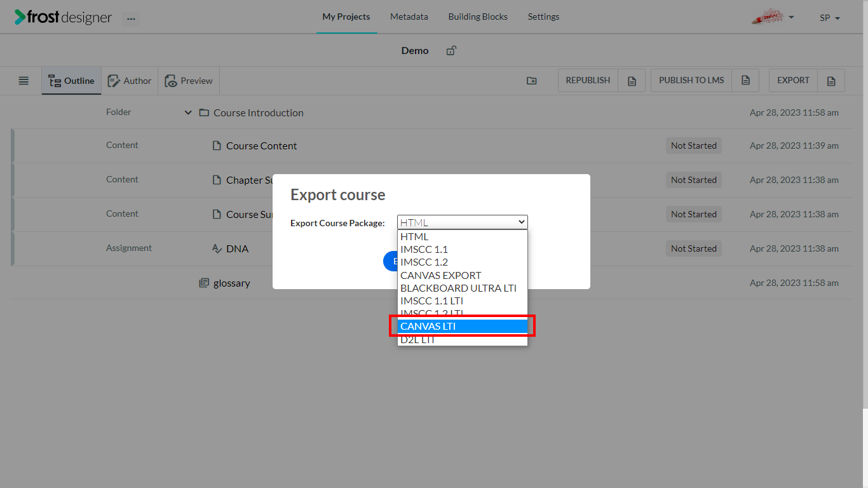This screenshot has height=488, width=868.
Task: Click the REPUBLISH button
Action: [x=588, y=81]
